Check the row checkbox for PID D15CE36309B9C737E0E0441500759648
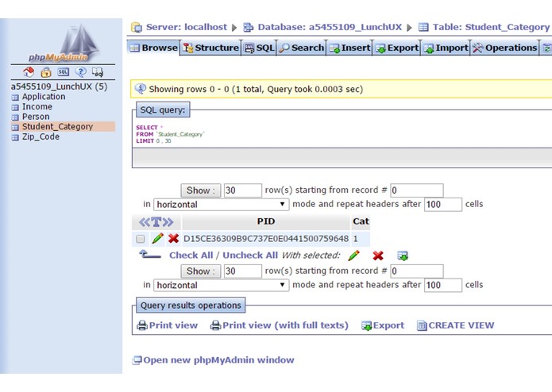Viewport: 552px width, 392px height. coord(140,239)
